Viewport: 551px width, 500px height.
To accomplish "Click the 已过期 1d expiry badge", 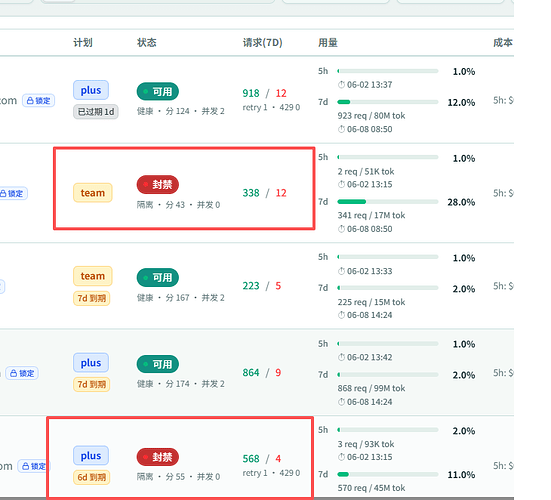I will pyautogui.click(x=96, y=112).
